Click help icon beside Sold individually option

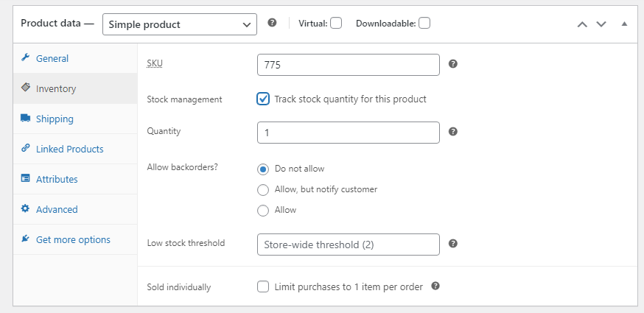435,286
